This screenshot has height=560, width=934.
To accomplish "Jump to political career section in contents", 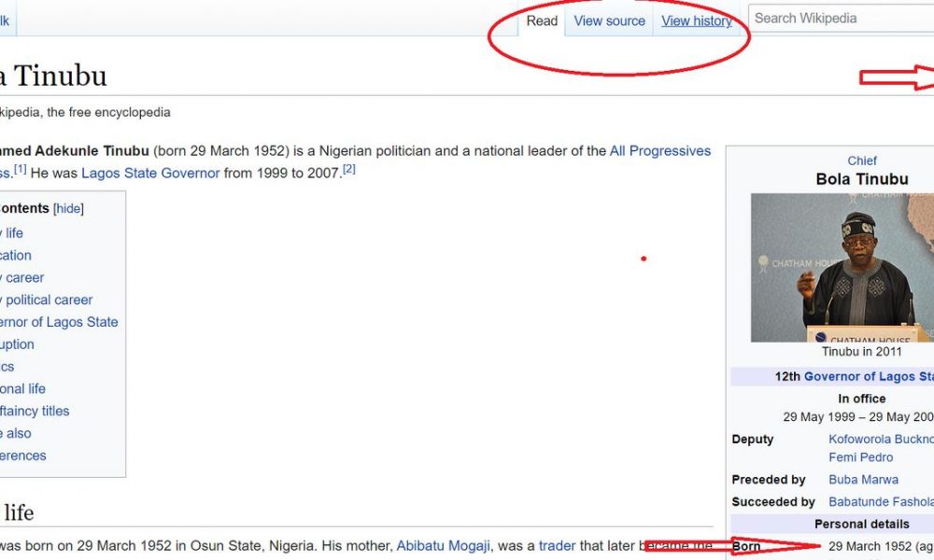I will 49,300.
